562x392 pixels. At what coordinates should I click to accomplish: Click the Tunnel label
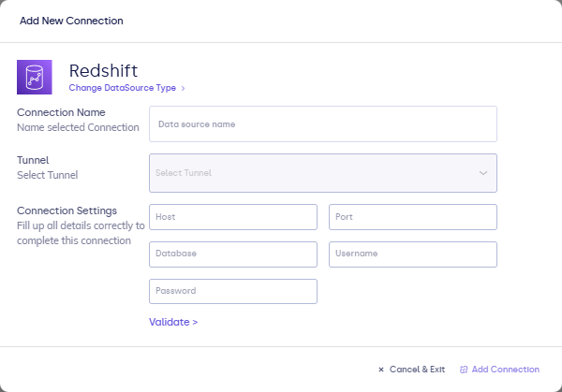pos(33,160)
